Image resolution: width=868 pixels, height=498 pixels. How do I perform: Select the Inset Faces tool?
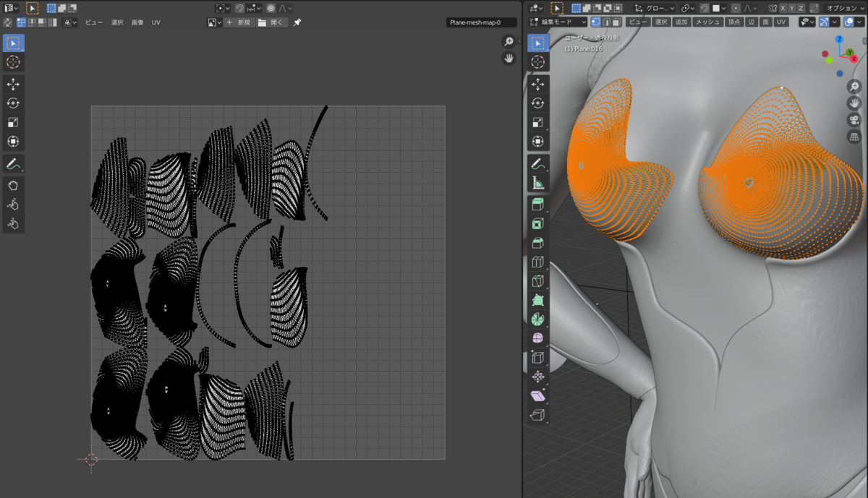point(538,224)
